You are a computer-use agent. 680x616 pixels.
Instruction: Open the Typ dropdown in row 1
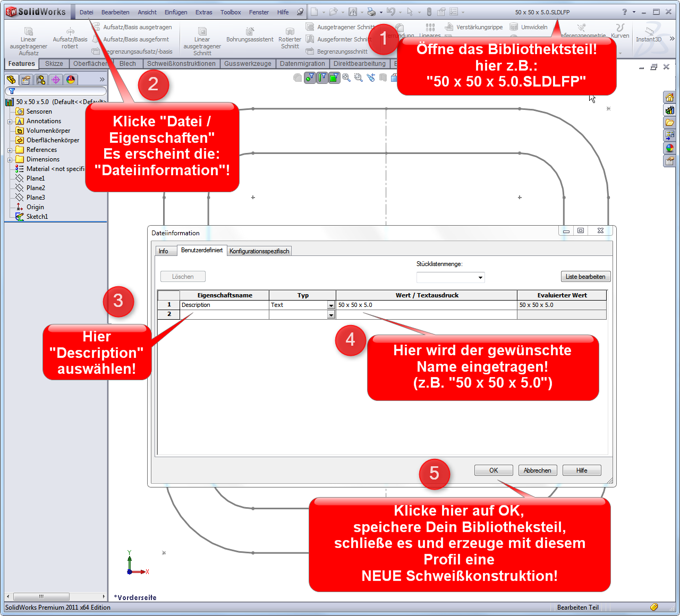point(331,305)
